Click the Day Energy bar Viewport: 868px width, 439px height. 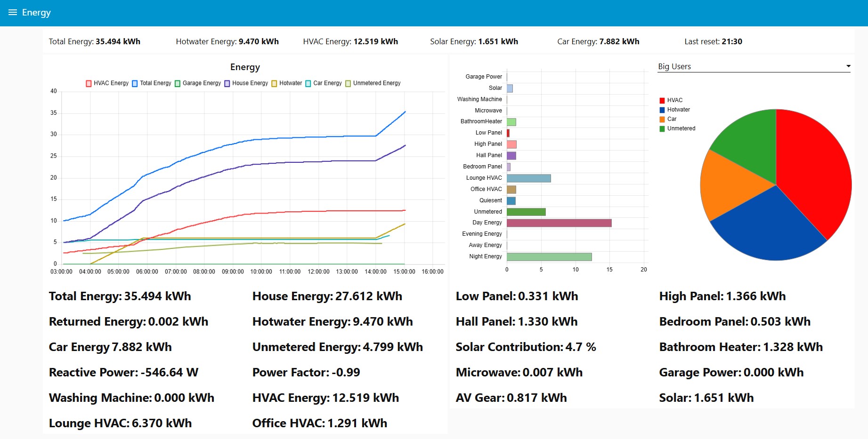click(559, 223)
